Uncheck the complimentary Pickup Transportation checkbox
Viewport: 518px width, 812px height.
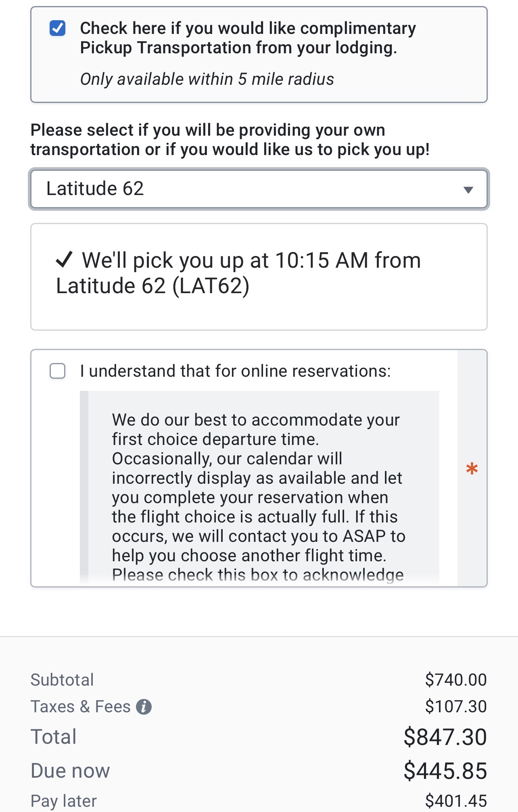point(57,28)
